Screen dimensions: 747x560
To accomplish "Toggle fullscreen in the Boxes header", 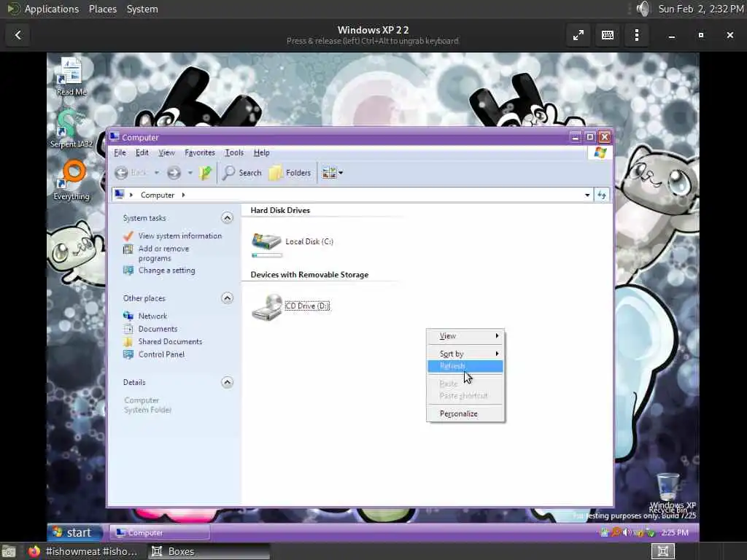I will (578, 35).
